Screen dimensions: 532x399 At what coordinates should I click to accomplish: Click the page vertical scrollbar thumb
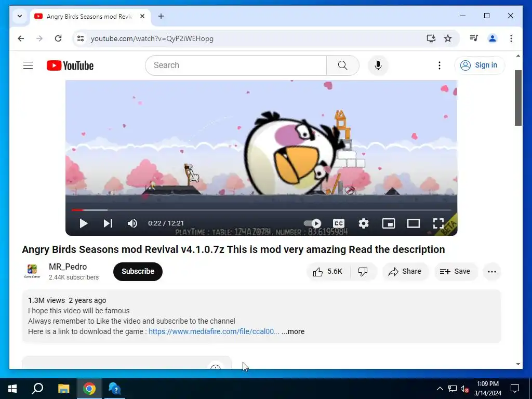tap(518, 98)
